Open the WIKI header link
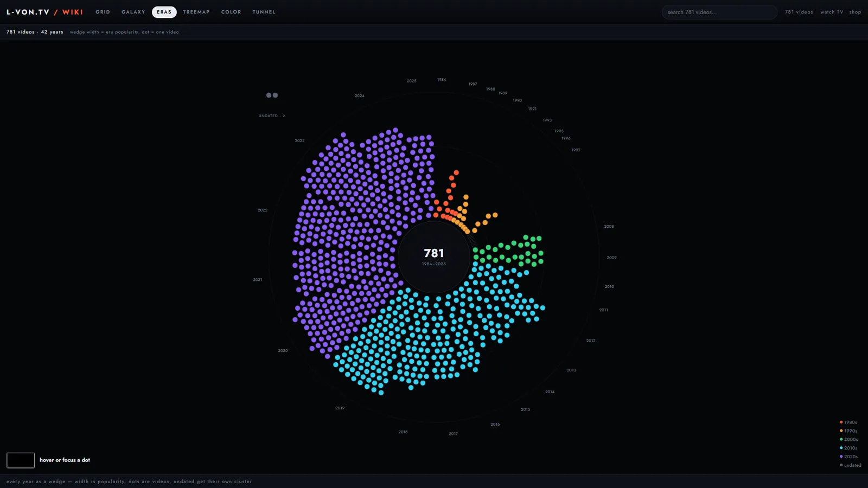Screen dimensions: 868x488 (72, 12)
